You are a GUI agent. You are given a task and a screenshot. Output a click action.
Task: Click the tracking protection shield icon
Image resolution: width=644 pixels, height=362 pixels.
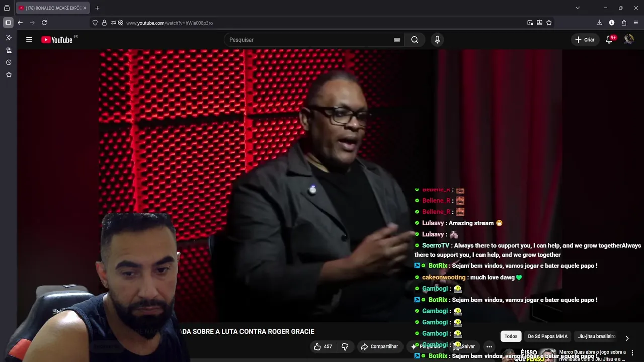pos(95,23)
